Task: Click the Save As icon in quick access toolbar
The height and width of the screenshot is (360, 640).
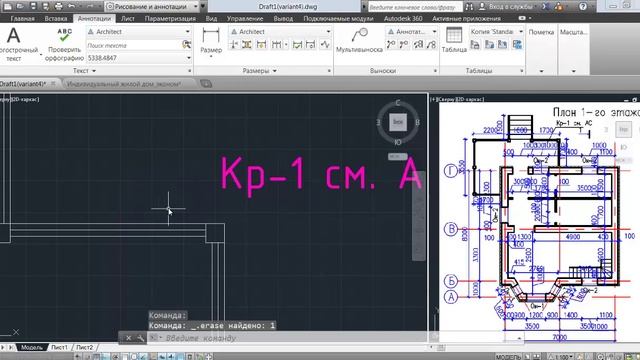Action: (46, 6)
